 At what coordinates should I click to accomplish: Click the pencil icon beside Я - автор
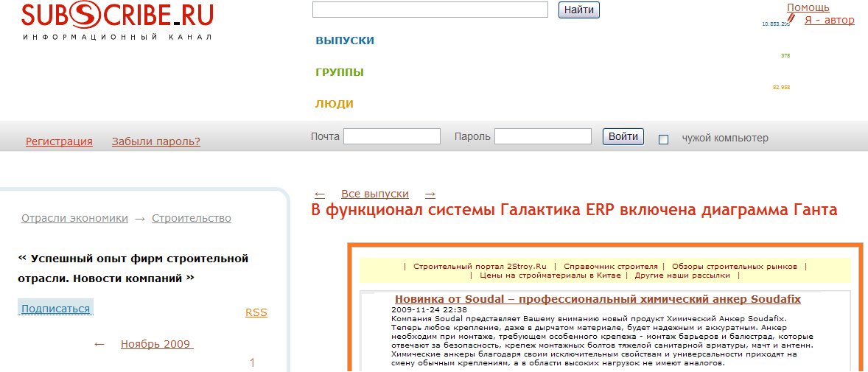click(x=791, y=19)
